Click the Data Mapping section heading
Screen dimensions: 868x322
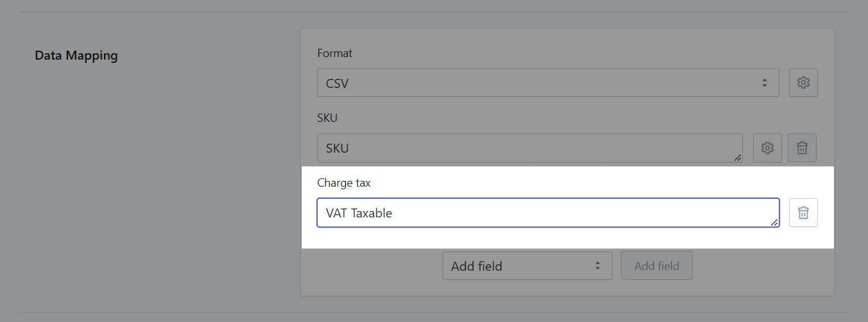click(76, 56)
